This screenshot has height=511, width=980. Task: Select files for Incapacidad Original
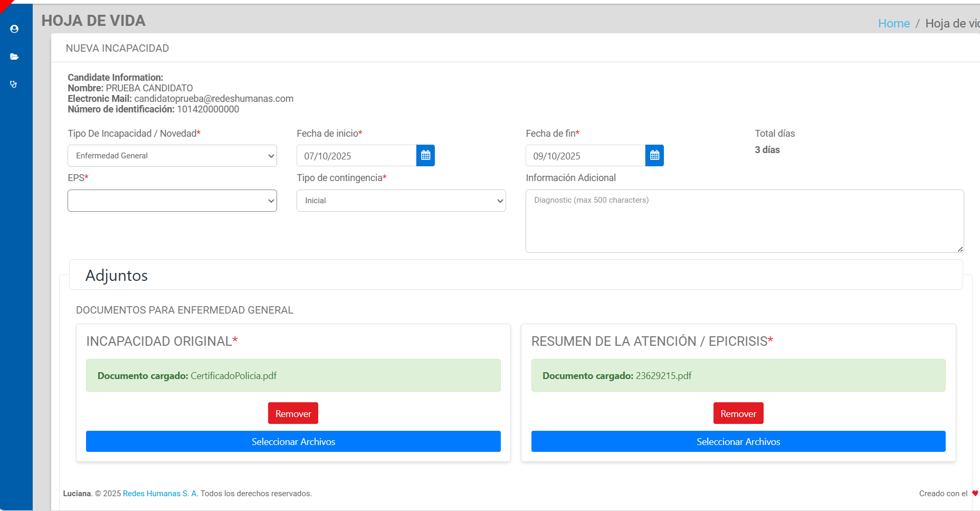coord(293,441)
